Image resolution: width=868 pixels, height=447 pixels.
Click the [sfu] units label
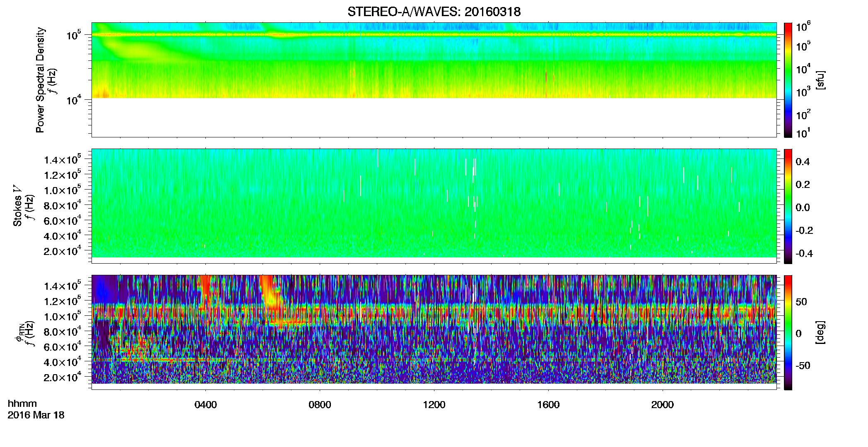820,80
